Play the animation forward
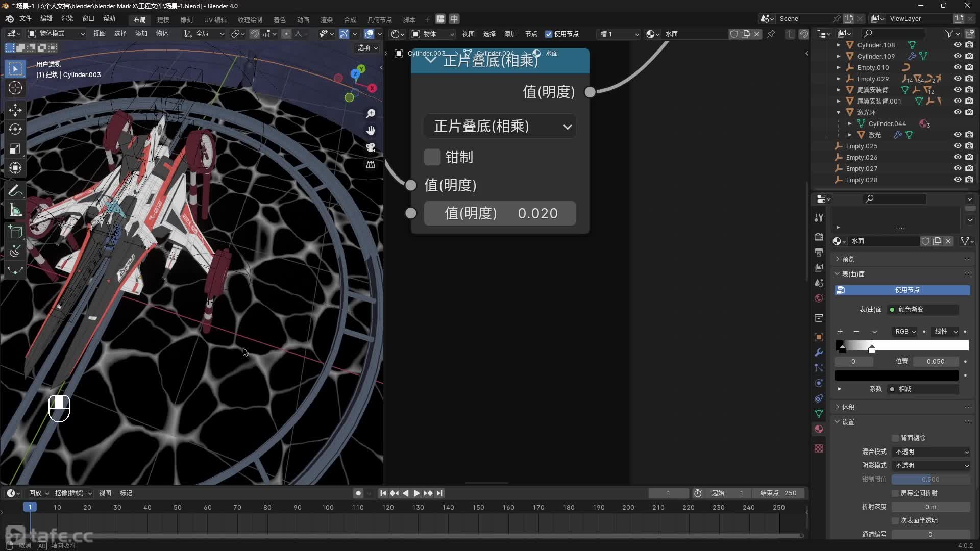Image resolution: width=980 pixels, height=551 pixels. (x=416, y=493)
